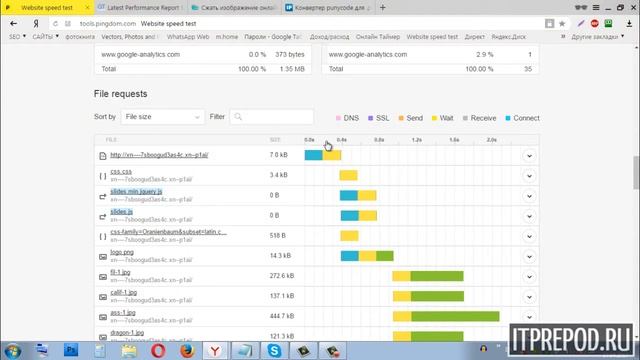Open Opera from the taskbar
The image size is (640, 360).
point(158,351)
